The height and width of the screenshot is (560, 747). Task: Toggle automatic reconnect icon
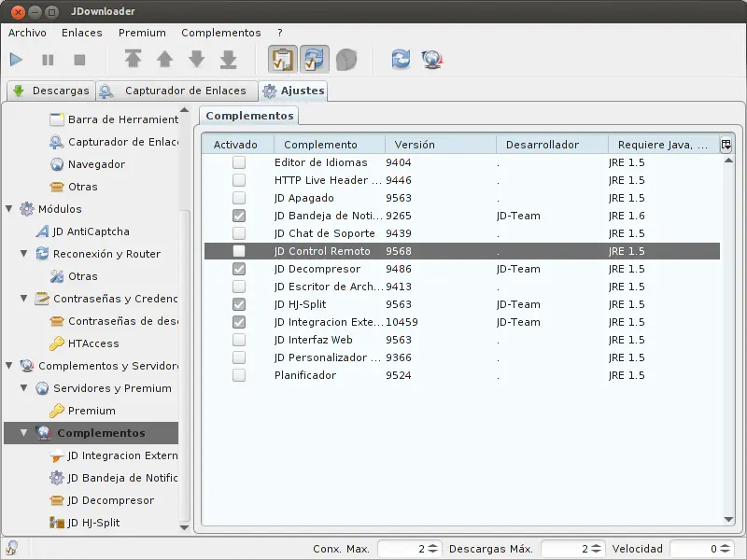pyautogui.click(x=315, y=60)
